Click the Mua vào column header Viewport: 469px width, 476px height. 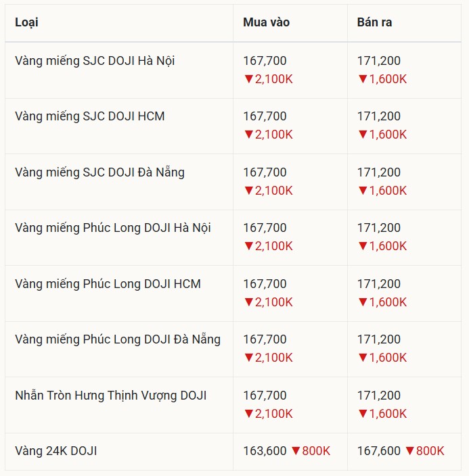click(266, 22)
